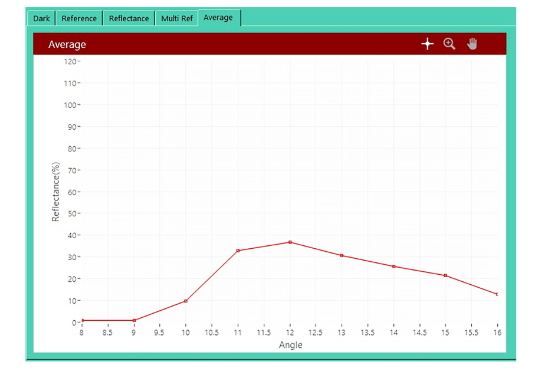Screen dimensions: 537x368
Task: Click the '8.5' x-axis tick label
Action: click(108, 332)
